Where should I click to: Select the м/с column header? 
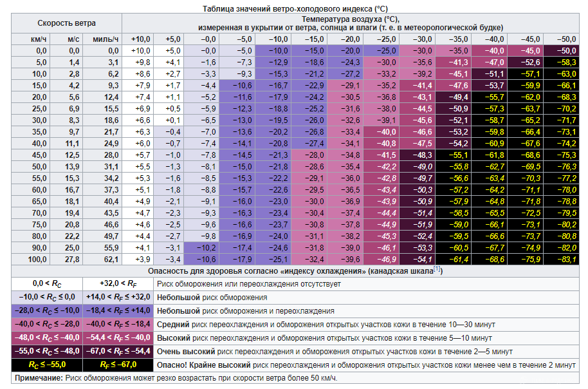tap(73, 39)
